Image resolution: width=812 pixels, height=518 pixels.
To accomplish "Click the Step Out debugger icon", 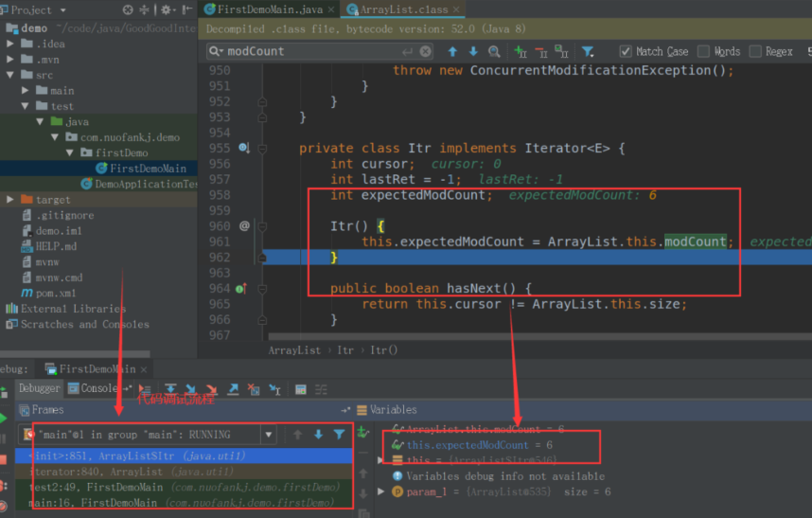I will tap(233, 389).
